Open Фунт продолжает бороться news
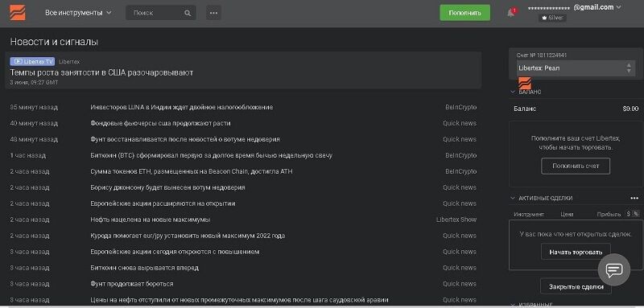The image size is (644, 308). [132, 284]
